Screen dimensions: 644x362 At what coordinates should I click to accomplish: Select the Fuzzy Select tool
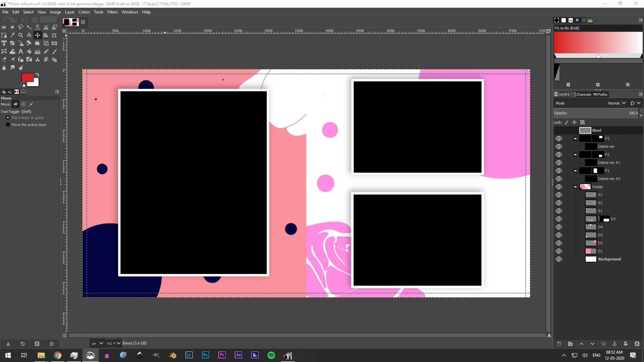click(29, 27)
